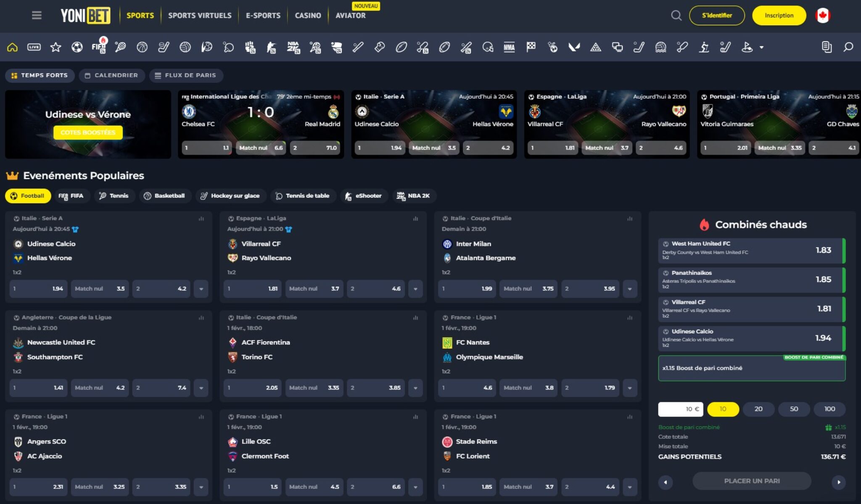
Task: Click COTES BOOSTÉES on Udinese vs Vérone banner
Action: point(88,132)
